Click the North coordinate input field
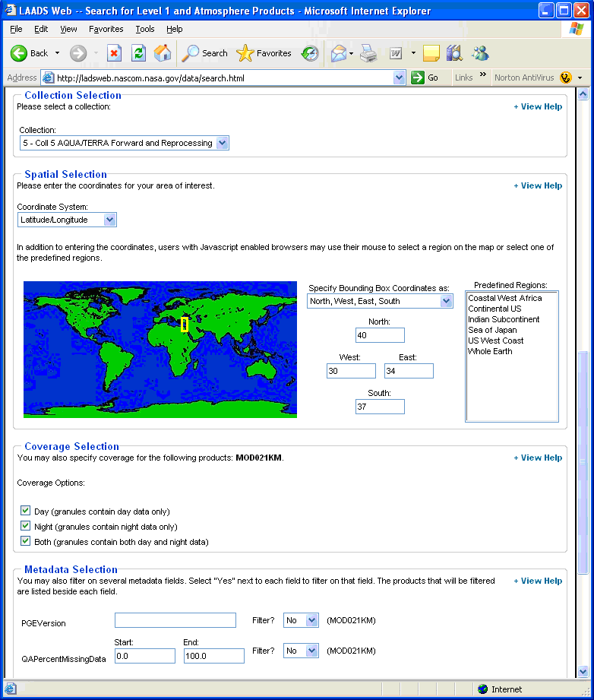Screen dimensions: 594x700 point(381,335)
